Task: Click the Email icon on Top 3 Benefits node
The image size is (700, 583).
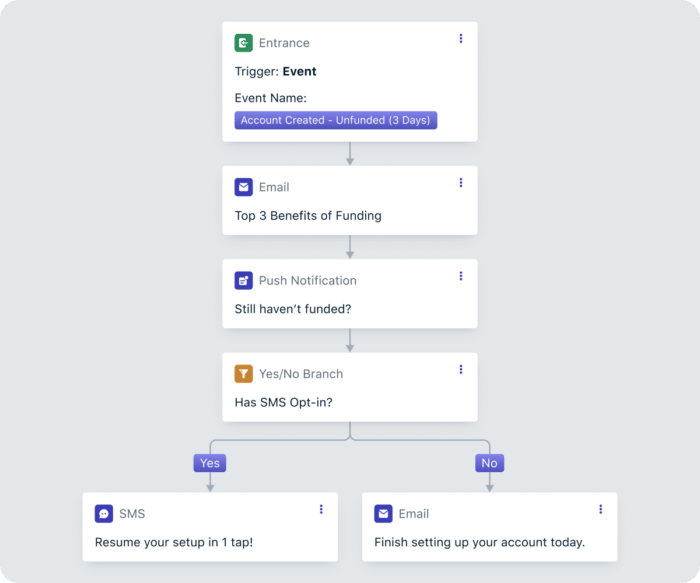Action: pos(244,187)
